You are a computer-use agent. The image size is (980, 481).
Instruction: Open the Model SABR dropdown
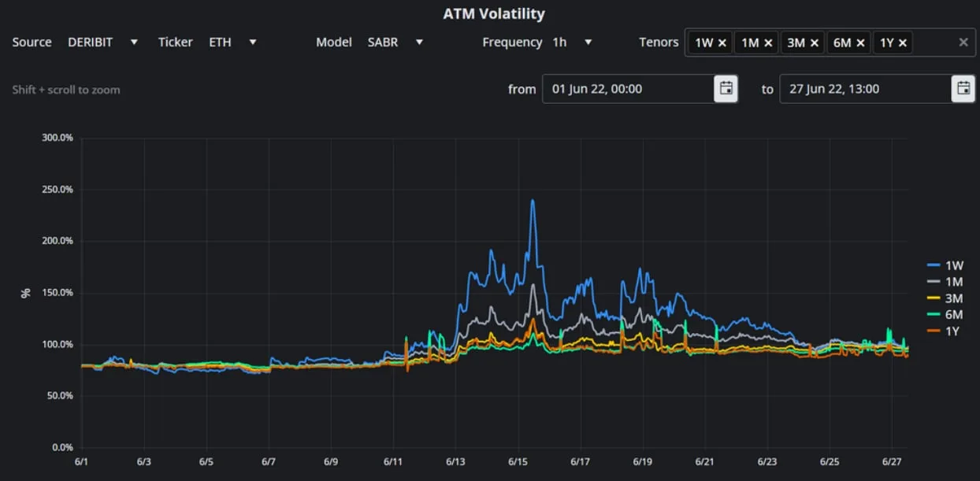coord(395,43)
